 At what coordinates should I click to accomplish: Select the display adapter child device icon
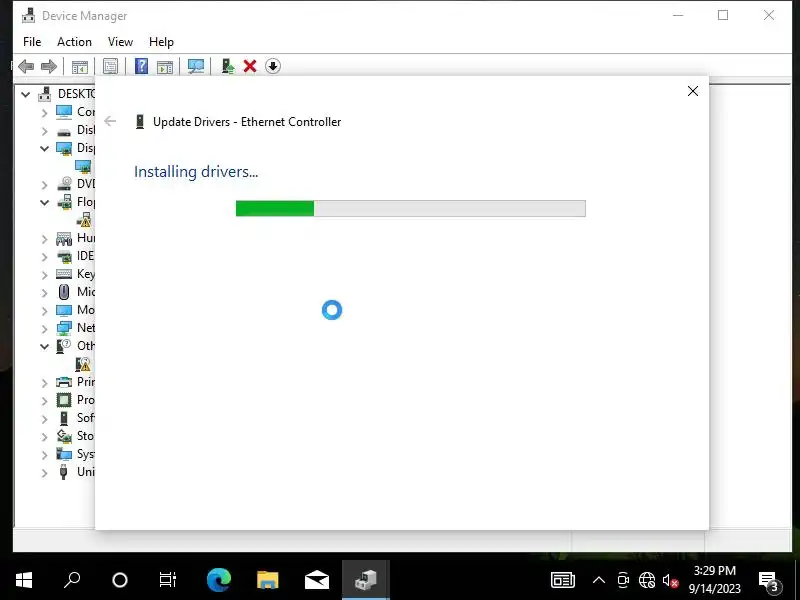tap(83, 166)
